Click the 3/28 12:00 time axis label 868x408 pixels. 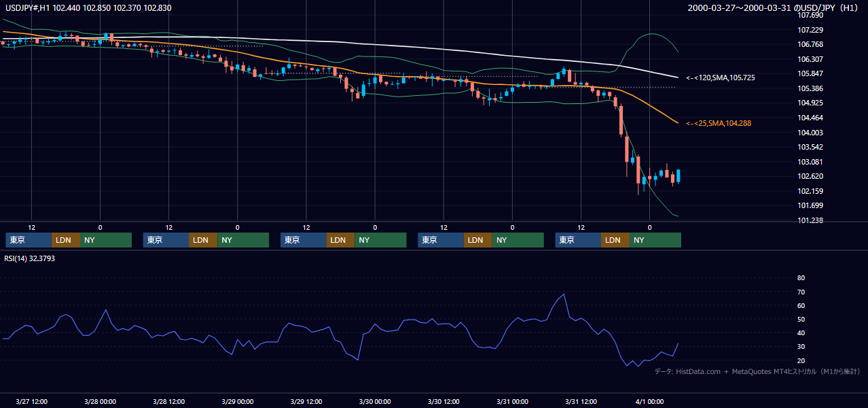pos(168,401)
